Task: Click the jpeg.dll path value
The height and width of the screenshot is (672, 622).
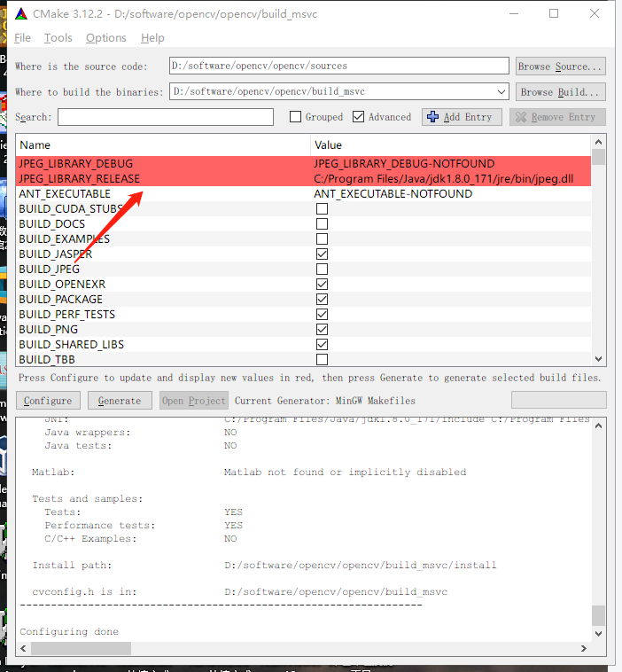Action: coord(443,179)
